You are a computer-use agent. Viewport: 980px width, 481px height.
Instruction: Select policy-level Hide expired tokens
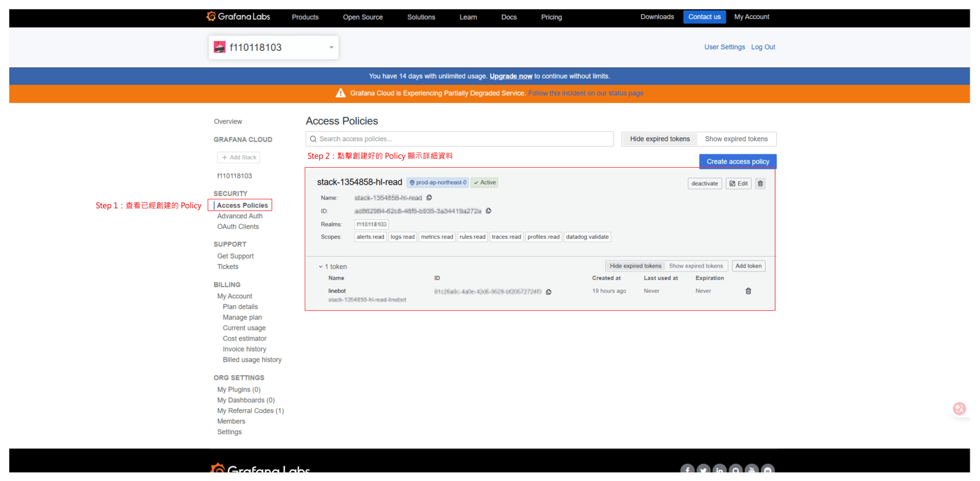(635, 266)
